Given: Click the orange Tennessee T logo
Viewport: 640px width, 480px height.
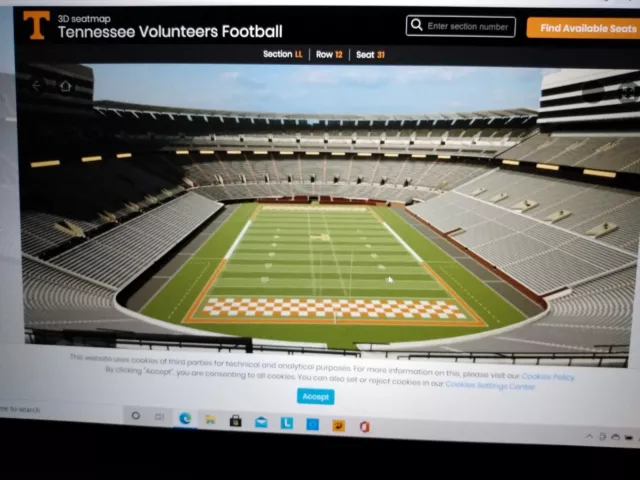Looking at the screenshot, I should pos(36,25).
